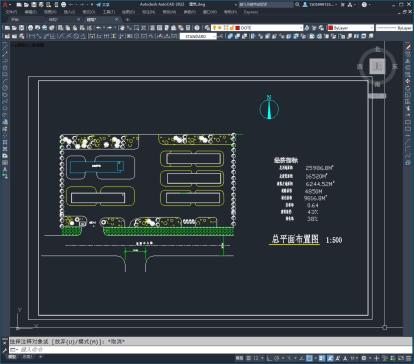
Task: Toggle isometric drafting in status bar
Action: 289,358
